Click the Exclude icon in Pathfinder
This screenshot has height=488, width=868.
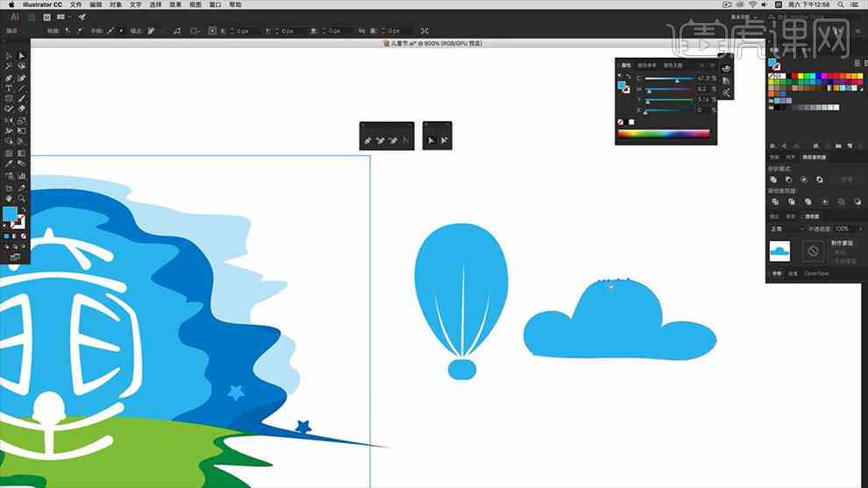coord(819,180)
